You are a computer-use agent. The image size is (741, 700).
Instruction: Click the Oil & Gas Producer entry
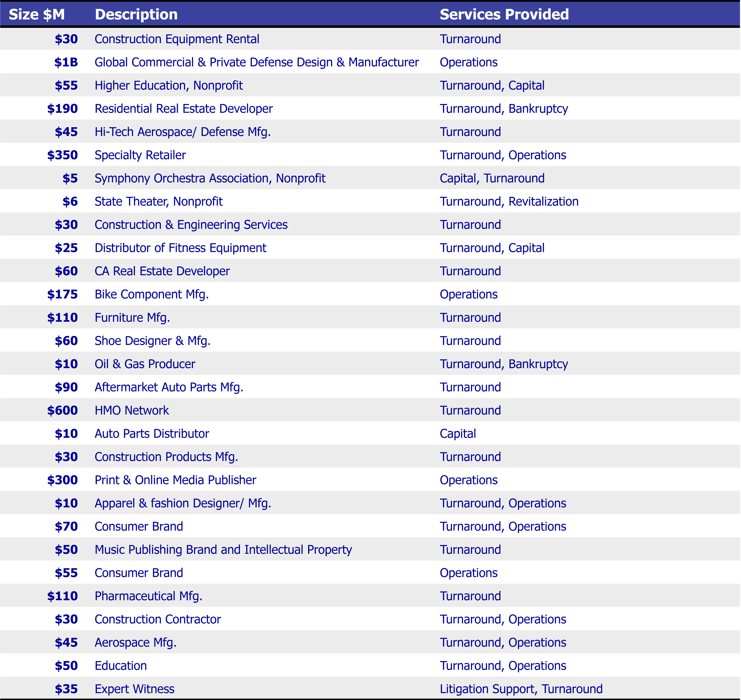click(x=145, y=364)
